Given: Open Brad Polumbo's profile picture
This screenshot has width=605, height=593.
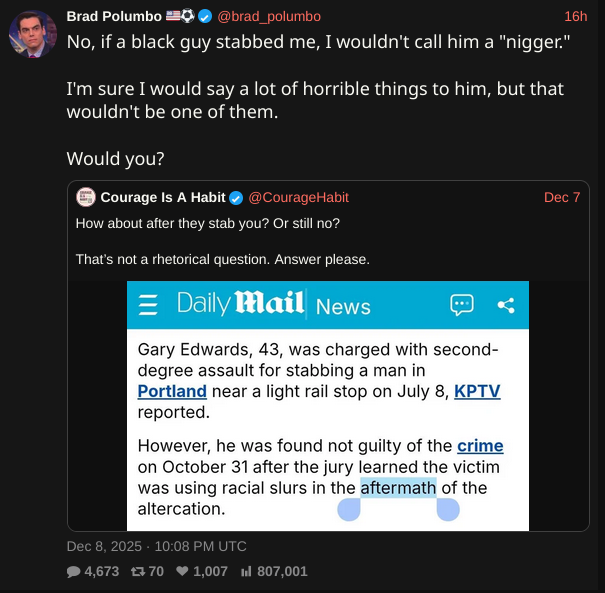Looking at the screenshot, I should pyautogui.click(x=32, y=33).
